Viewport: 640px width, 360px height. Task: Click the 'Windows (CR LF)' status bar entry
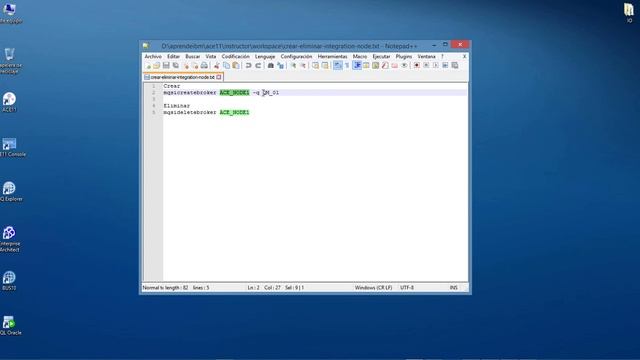tap(373, 288)
